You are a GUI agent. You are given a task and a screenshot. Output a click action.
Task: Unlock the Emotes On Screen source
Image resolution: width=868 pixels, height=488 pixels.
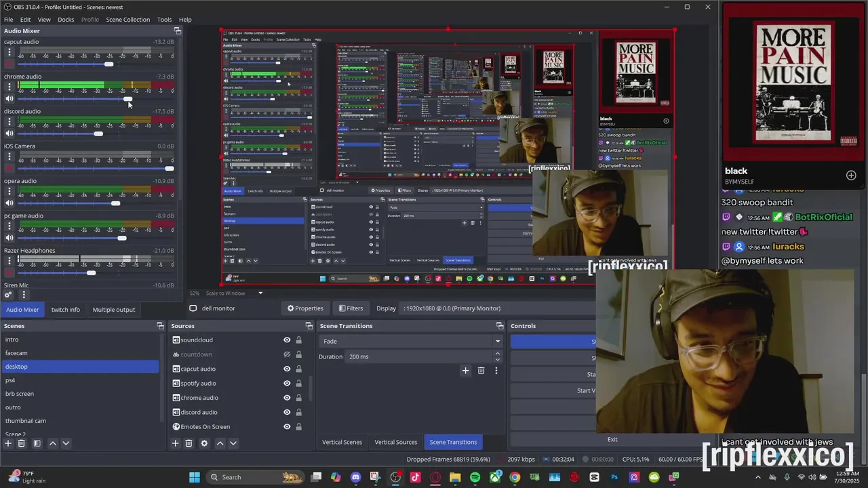[298, 427]
